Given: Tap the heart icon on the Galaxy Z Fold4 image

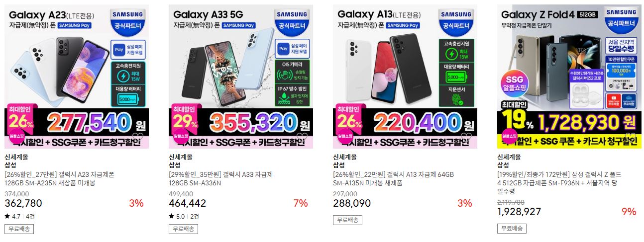Looking at the screenshot, I should coord(631,137).
